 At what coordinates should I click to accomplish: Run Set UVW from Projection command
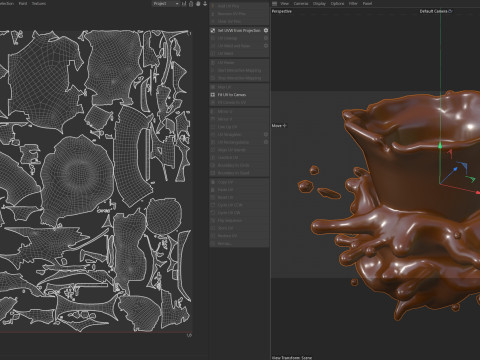[239, 30]
